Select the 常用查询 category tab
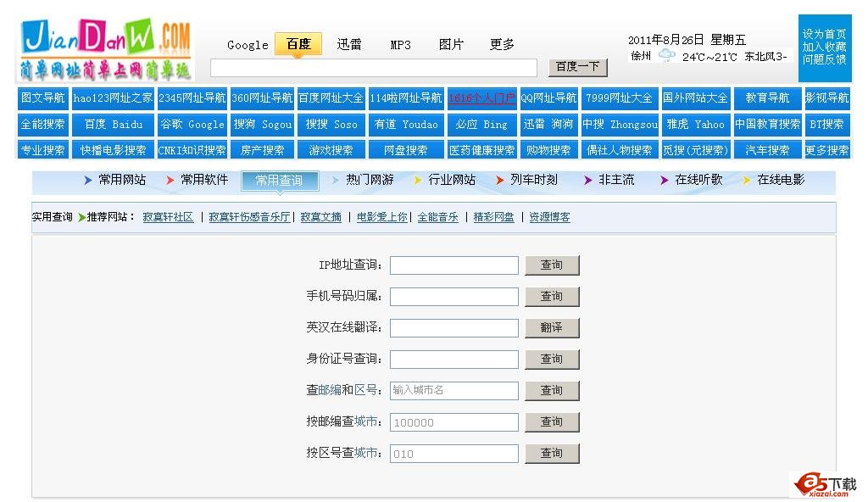 point(280,181)
